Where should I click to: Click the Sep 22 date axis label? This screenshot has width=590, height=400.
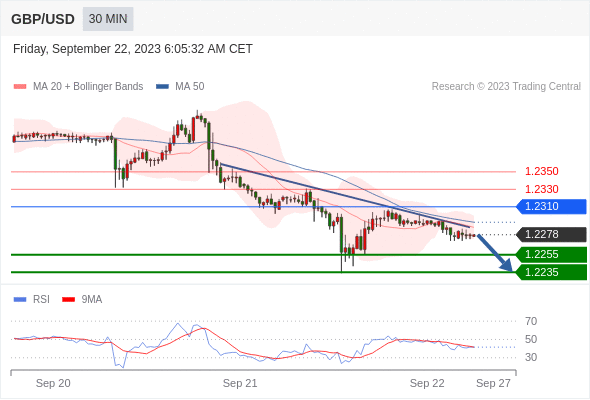(427, 383)
